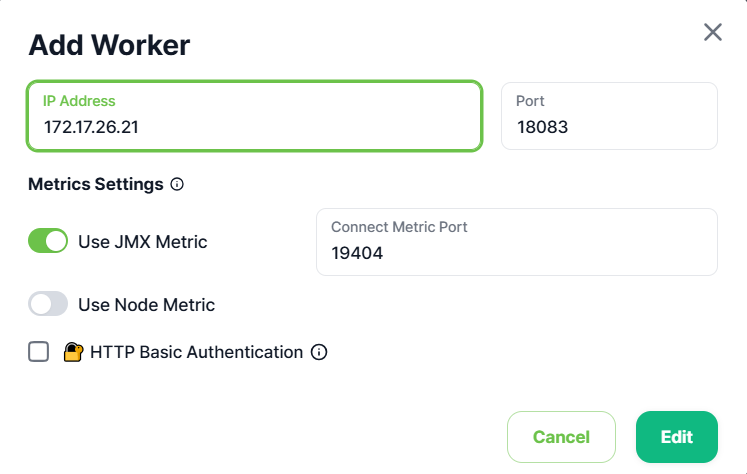
Task: Disable the Use JMX Metric toggle
Action: pos(48,241)
